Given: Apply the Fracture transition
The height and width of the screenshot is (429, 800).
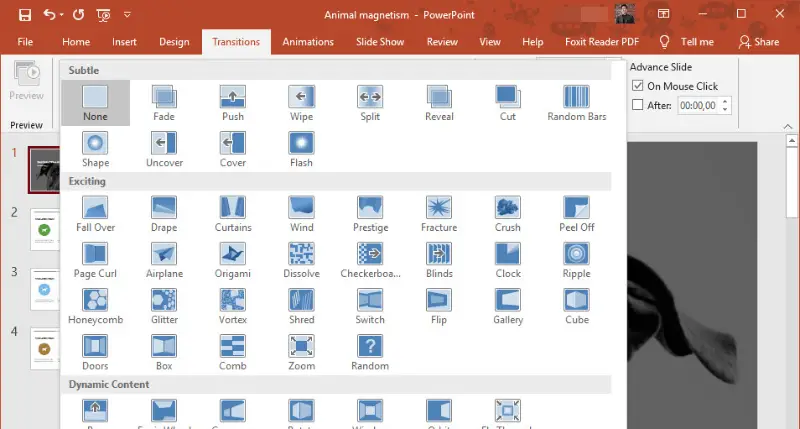Looking at the screenshot, I should [439, 214].
